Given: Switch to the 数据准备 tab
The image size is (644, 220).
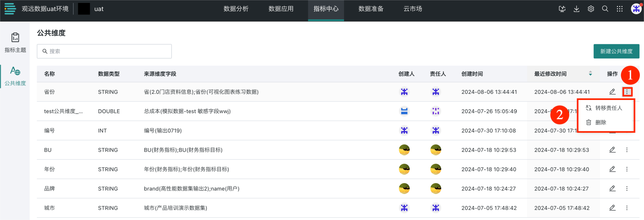Looking at the screenshot, I should pyautogui.click(x=371, y=9).
